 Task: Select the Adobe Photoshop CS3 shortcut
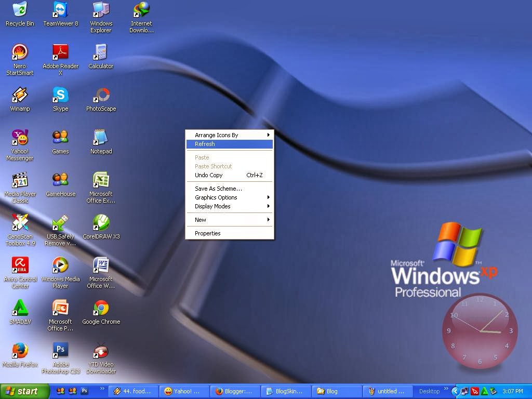coord(60,358)
